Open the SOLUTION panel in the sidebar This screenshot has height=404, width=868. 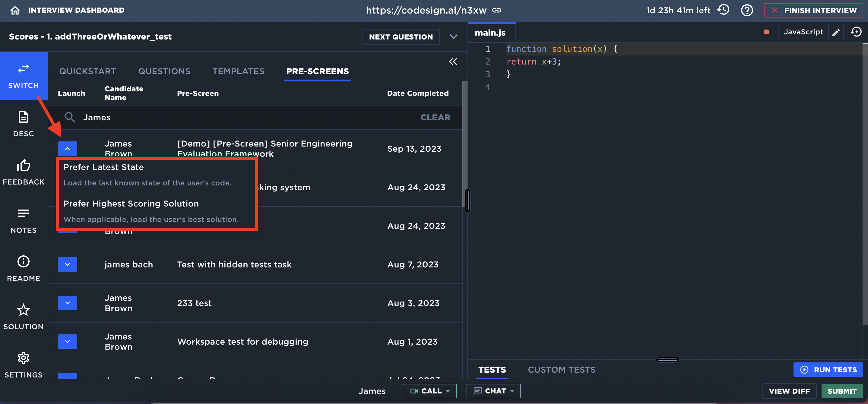(x=24, y=317)
